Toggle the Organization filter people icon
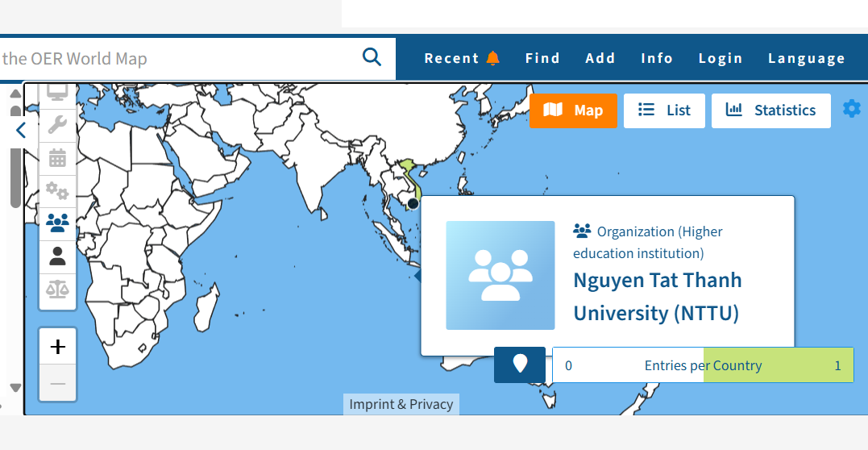Screen dimensions: 868x450 57,223
